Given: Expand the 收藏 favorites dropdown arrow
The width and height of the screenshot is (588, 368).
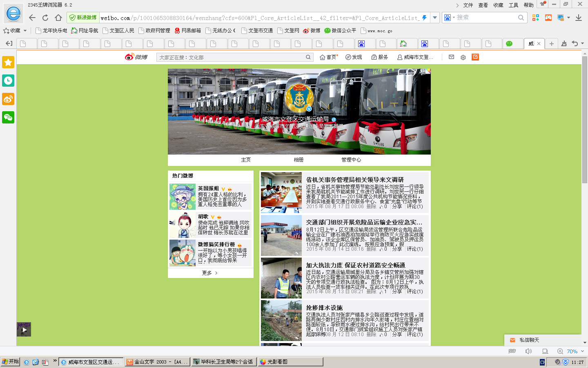Looking at the screenshot, I should tap(25, 31).
